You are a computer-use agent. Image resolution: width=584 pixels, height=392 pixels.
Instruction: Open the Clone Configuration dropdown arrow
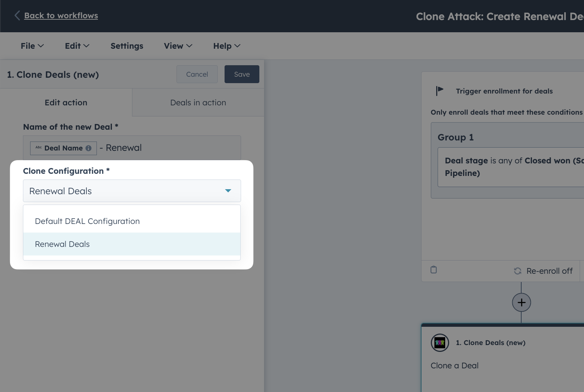pyautogui.click(x=228, y=191)
